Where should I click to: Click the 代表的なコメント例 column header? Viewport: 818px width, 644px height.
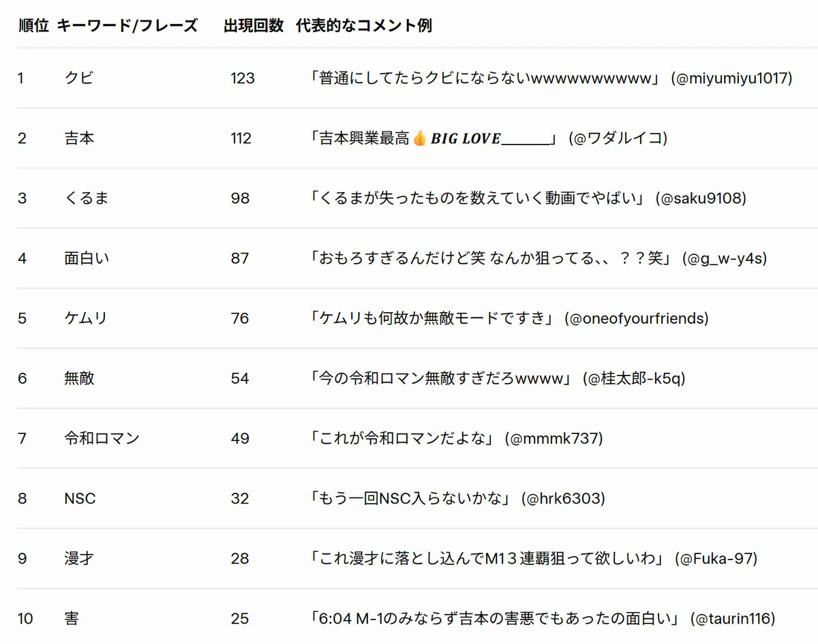click(x=364, y=26)
